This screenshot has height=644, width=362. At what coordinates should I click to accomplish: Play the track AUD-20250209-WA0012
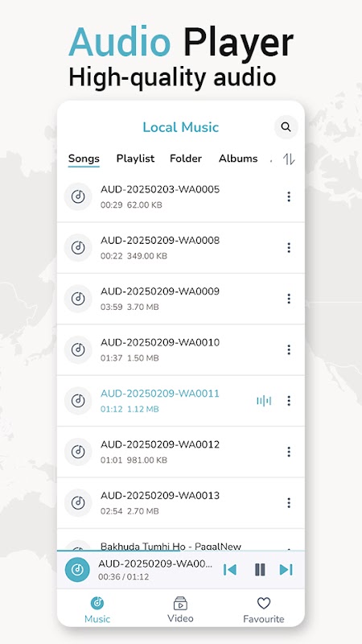click(180, 452)
